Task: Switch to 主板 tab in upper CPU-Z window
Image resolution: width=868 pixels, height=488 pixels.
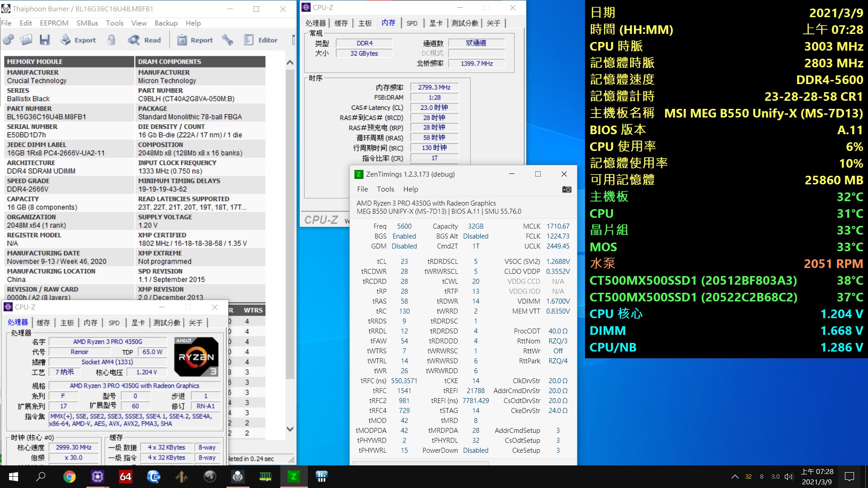Action: [x=365, y=23]
